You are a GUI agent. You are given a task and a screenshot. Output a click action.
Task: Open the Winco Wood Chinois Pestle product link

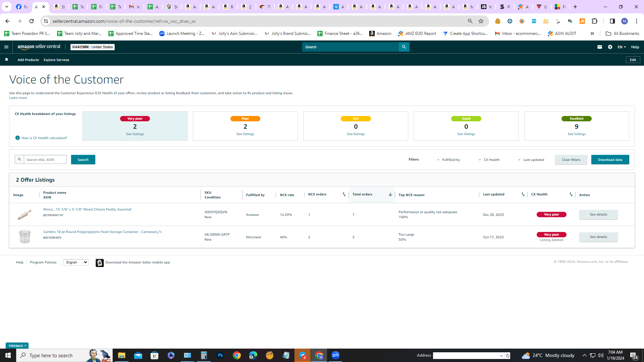click(x=87, y=209)
